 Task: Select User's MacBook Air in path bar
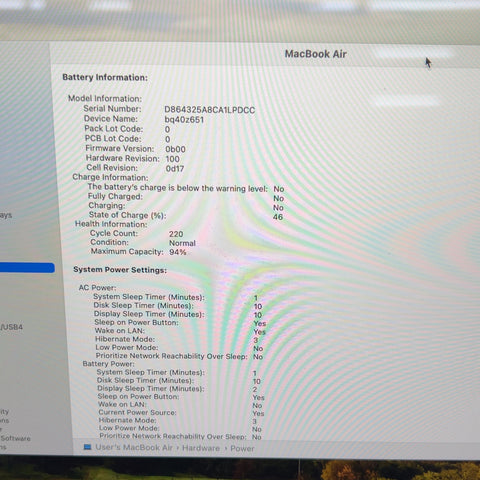pyautogui.click(x=134, y=447)
